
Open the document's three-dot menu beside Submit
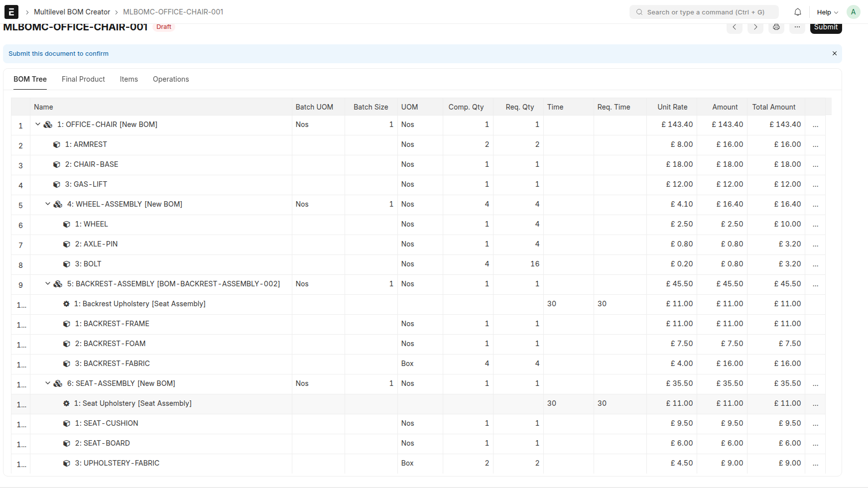coord(797,27)
